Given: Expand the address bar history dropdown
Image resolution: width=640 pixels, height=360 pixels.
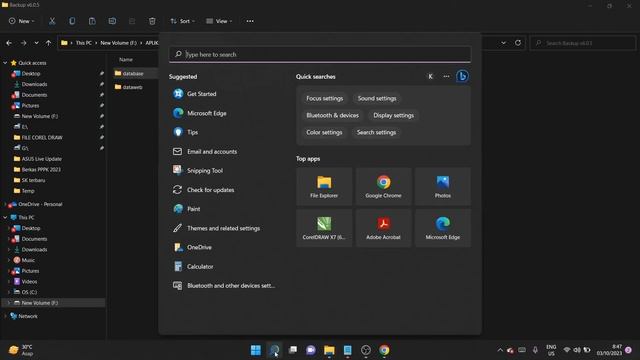Looking at the screenshot, I should point(503,43).
